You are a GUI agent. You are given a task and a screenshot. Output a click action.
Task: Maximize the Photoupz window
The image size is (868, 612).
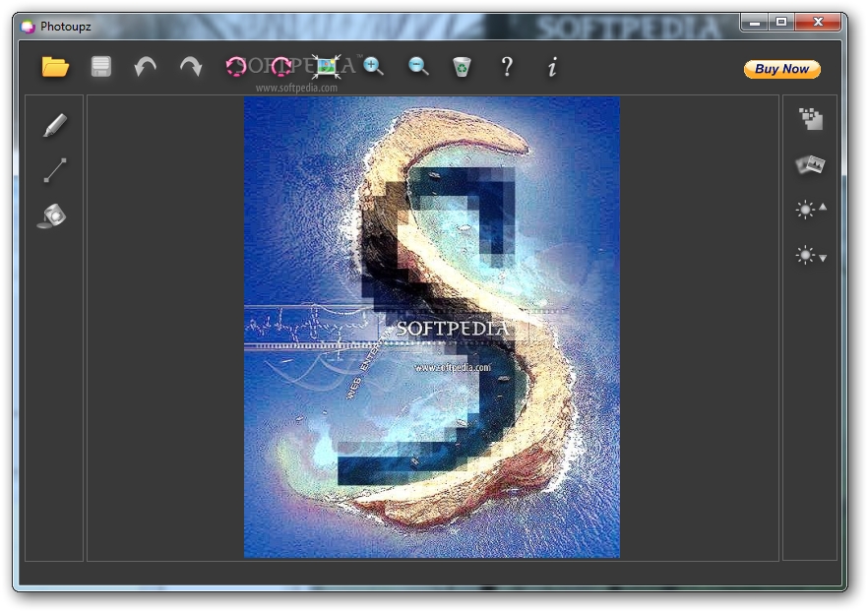tap(781, 22)
